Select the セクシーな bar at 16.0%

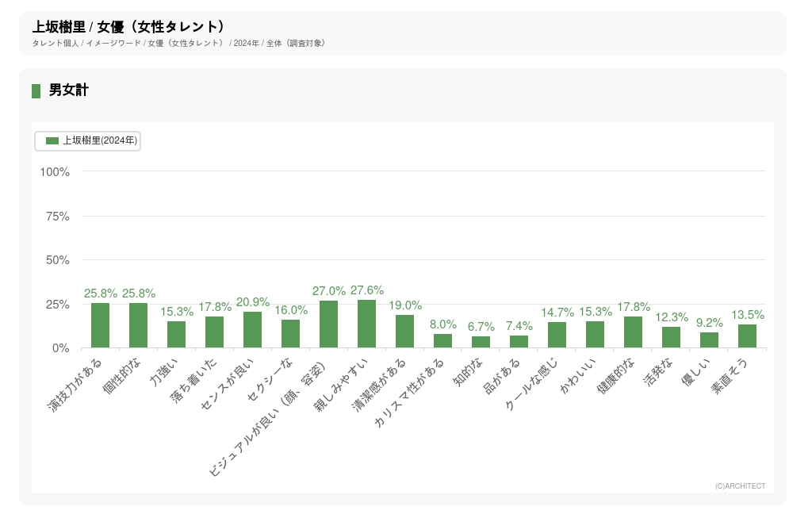coord(291,334)
